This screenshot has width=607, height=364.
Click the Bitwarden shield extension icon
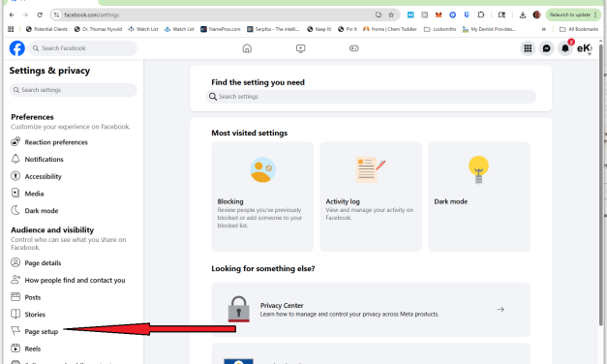click(x=467, y=15)
